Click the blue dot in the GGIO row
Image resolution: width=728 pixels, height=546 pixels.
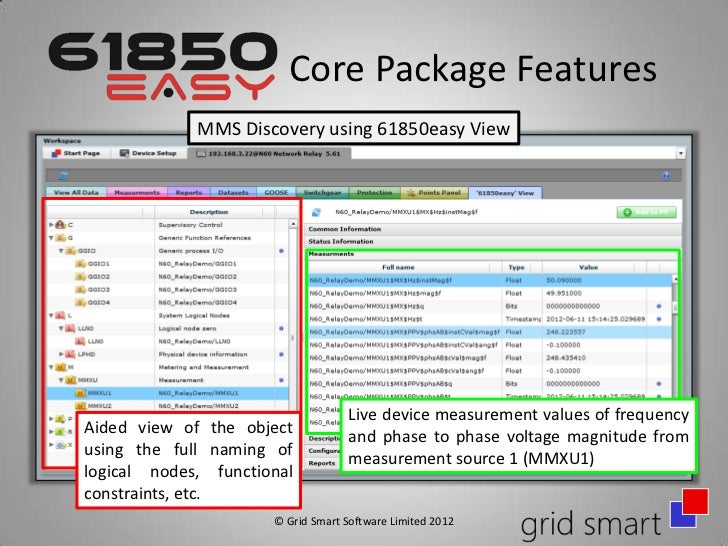coord(281,251)
